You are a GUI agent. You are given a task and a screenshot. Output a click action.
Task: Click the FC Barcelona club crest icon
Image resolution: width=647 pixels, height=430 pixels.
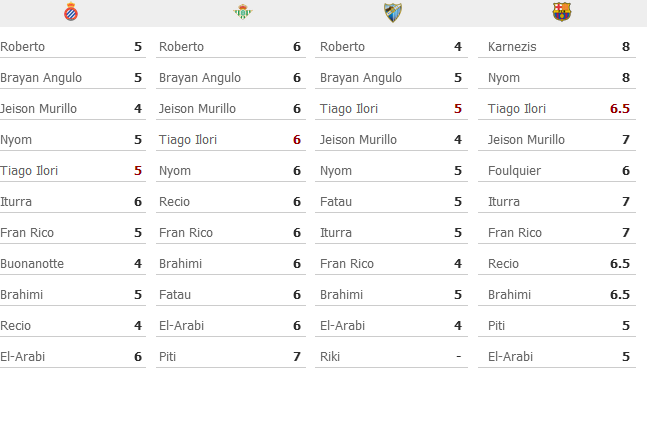[562, 12]
